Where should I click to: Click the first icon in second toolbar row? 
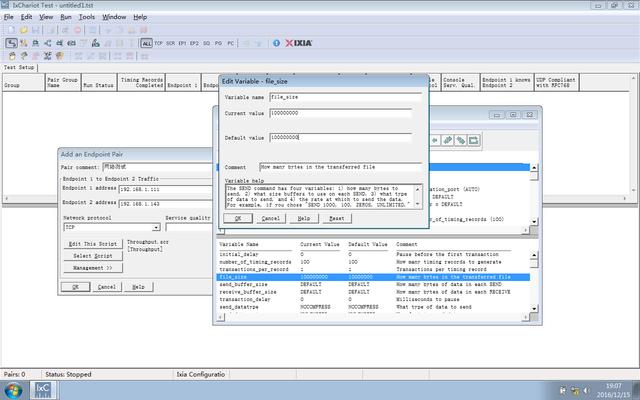[x=9, y=44]
